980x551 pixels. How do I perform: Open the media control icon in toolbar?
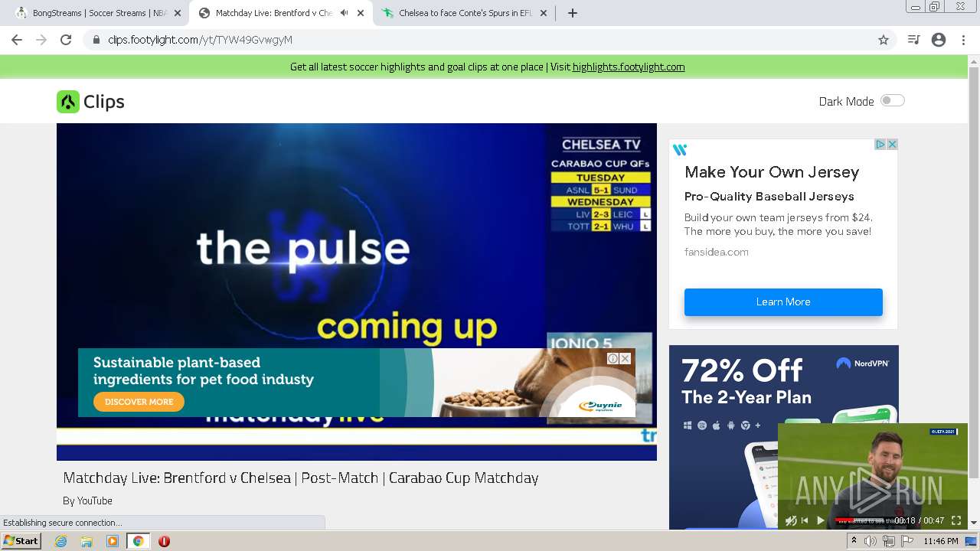(913, 40)
